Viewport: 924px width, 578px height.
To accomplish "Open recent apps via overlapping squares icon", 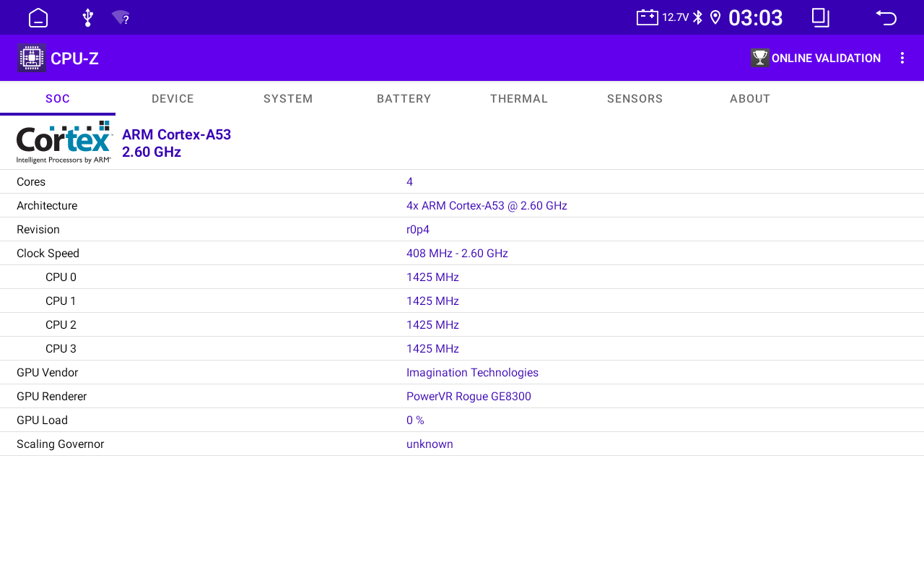I will 821,17.
